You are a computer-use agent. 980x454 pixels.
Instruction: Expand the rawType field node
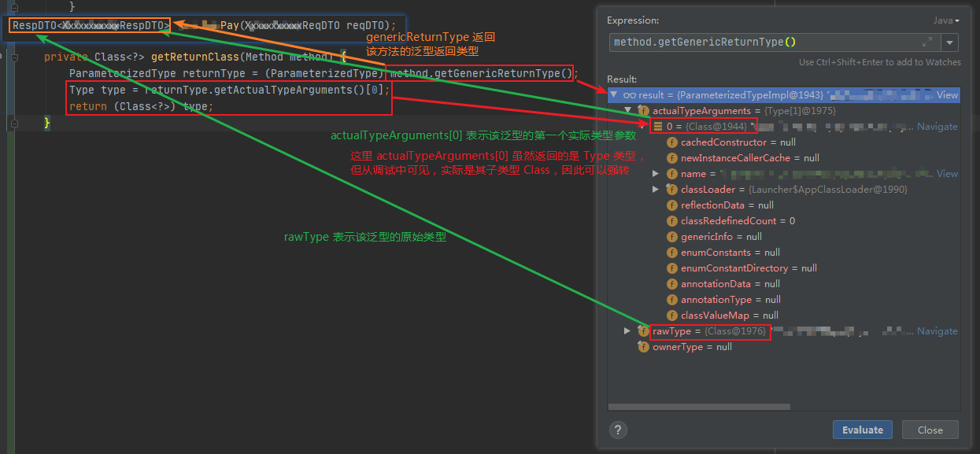(627, 331)
